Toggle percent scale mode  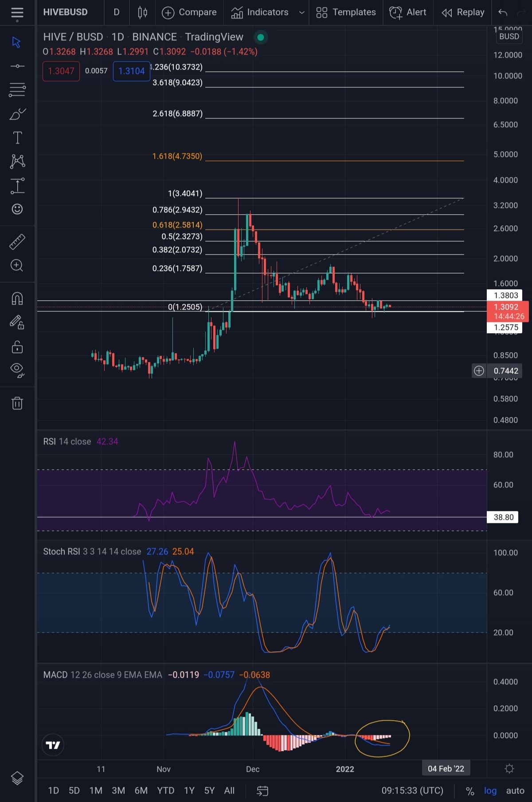click(x=470, y=790)
